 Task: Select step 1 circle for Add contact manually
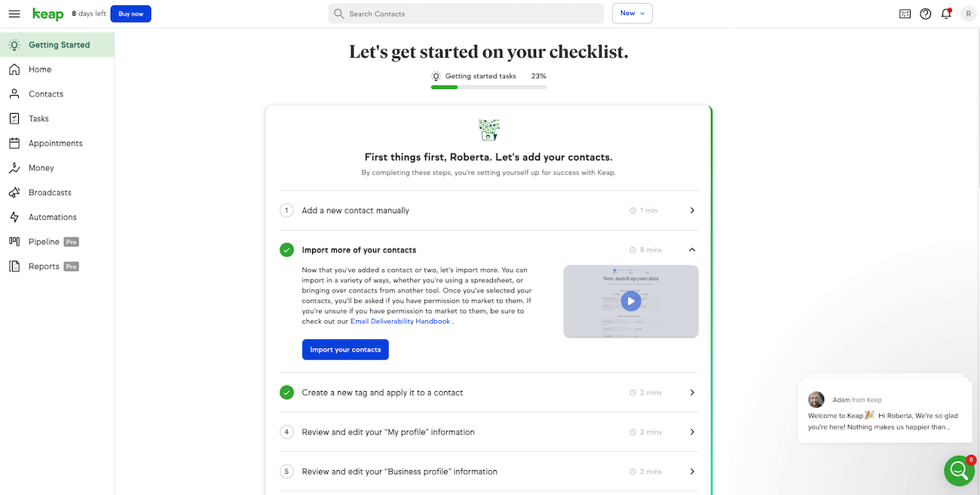point(286,210)
